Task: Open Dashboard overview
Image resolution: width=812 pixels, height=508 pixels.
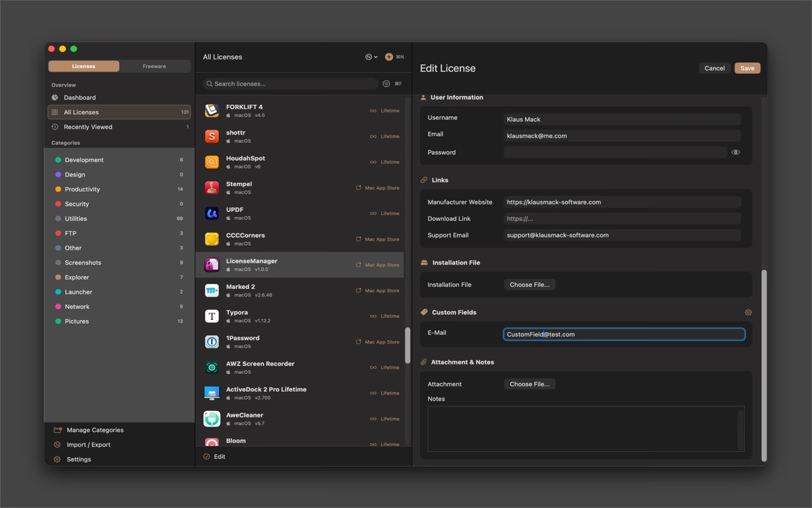Action: point(119,97)
